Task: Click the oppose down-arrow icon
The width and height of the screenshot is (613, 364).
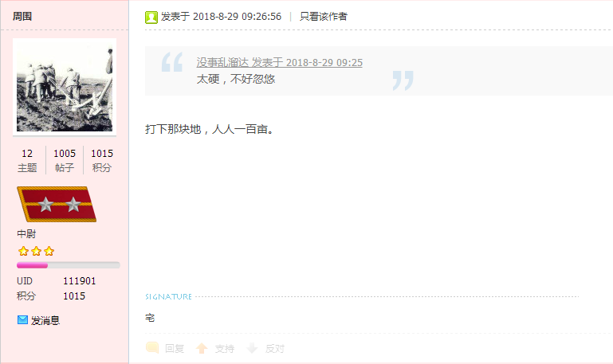Action: 252,348
